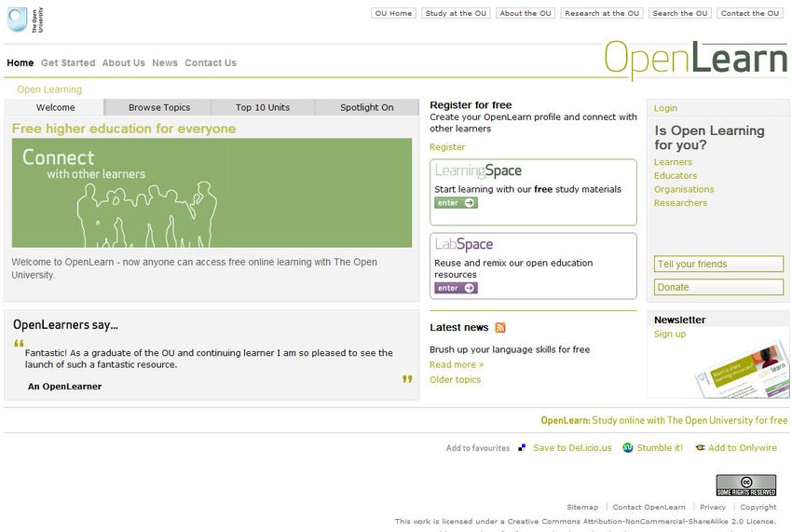Switch to the Spotlight On tab
Viewport: 792px width, 532px height.
click(x=367, y=107)
